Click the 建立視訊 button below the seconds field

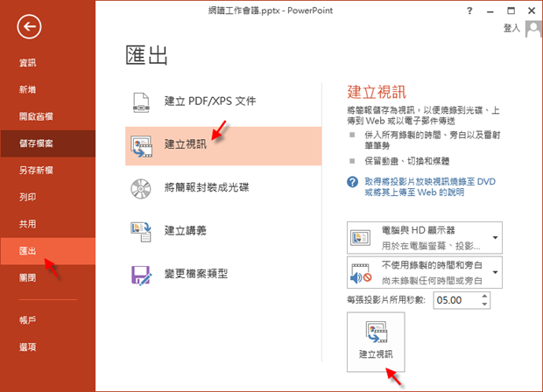(x=376, y=342)
